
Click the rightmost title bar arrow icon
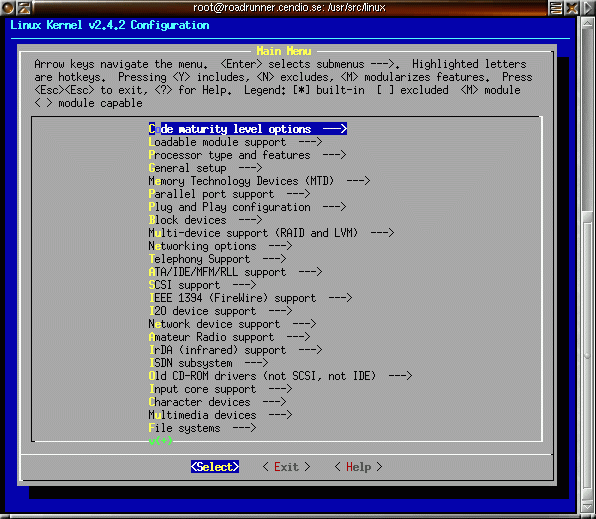pos(588,7)
